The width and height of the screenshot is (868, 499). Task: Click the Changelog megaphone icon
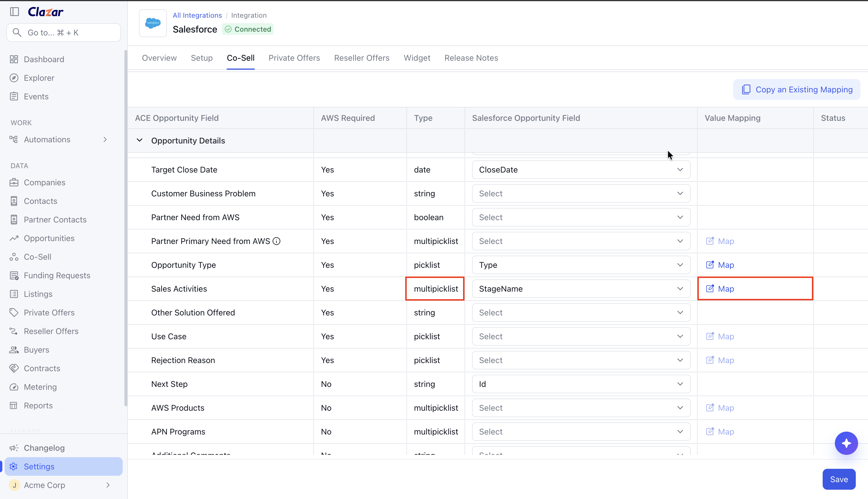(14, 448)
